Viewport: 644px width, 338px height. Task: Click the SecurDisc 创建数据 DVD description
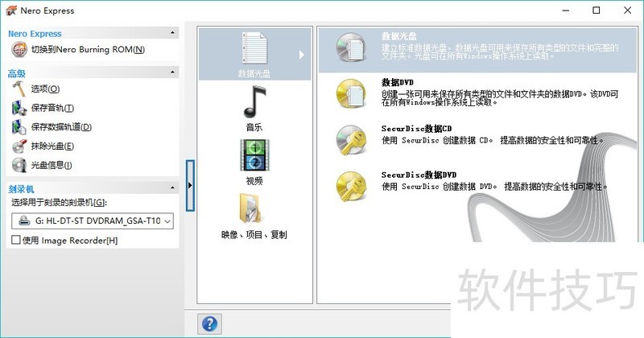click(494, 187)
